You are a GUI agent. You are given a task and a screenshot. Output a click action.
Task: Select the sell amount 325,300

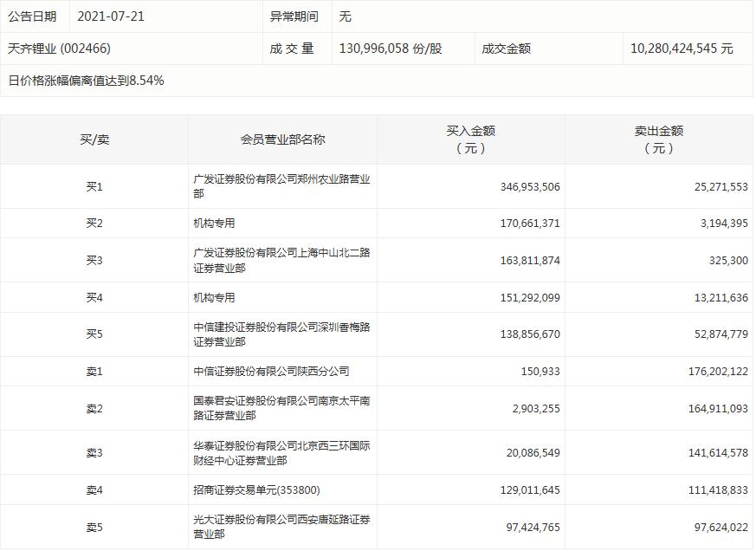tap(728, 261)
